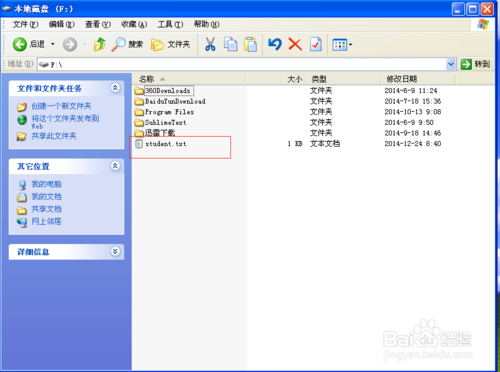
Task: Select the BaiduYunDownload folder
Action: [x=175, y=101]
